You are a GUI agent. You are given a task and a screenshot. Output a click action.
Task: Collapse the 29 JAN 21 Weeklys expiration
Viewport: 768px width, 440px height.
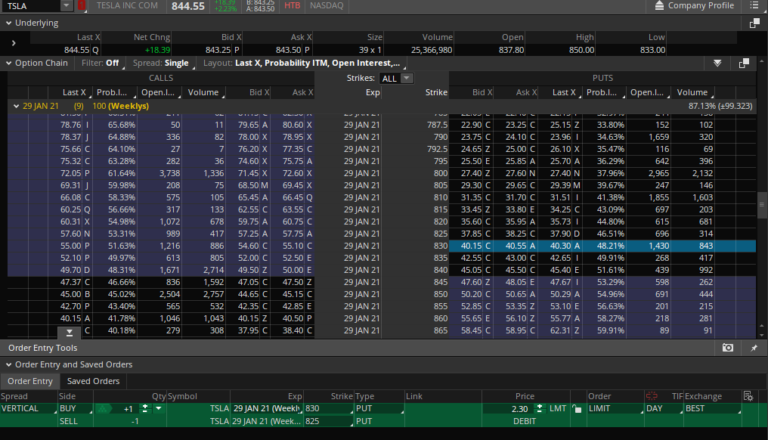[x=16, y=106]
